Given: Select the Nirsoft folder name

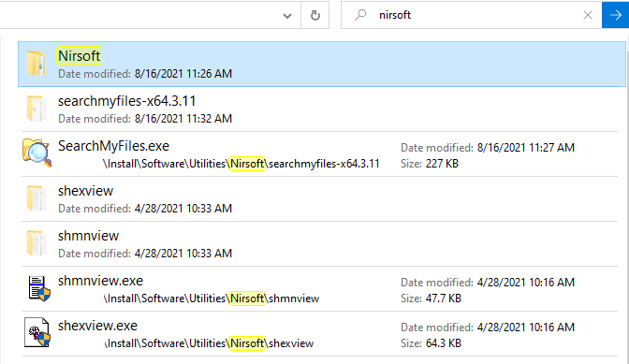Looking at the screenshot, I should tap(79, 56).
